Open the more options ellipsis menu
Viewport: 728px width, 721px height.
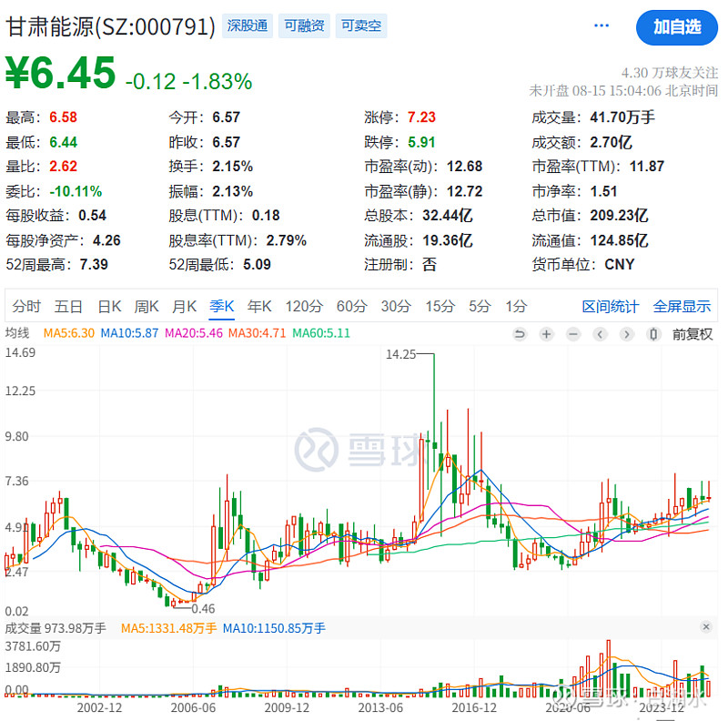[602, 25]
